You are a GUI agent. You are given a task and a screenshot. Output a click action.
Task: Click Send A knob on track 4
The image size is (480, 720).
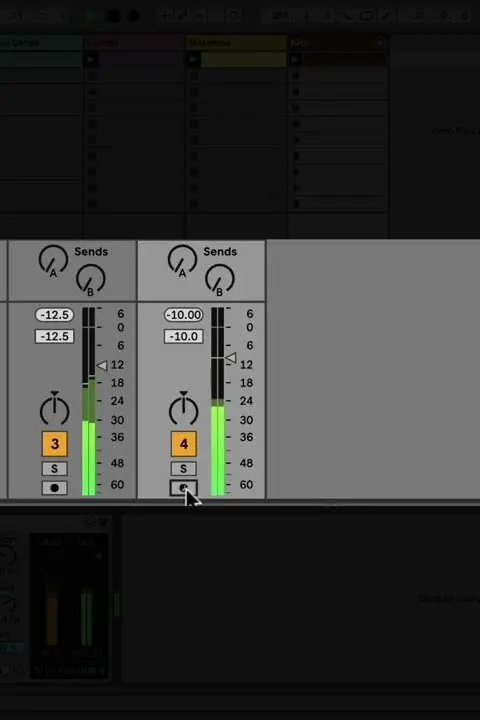[182, 260]
